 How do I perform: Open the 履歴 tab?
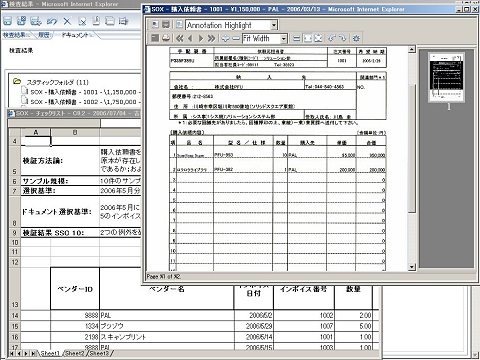(x=43, y=35)
